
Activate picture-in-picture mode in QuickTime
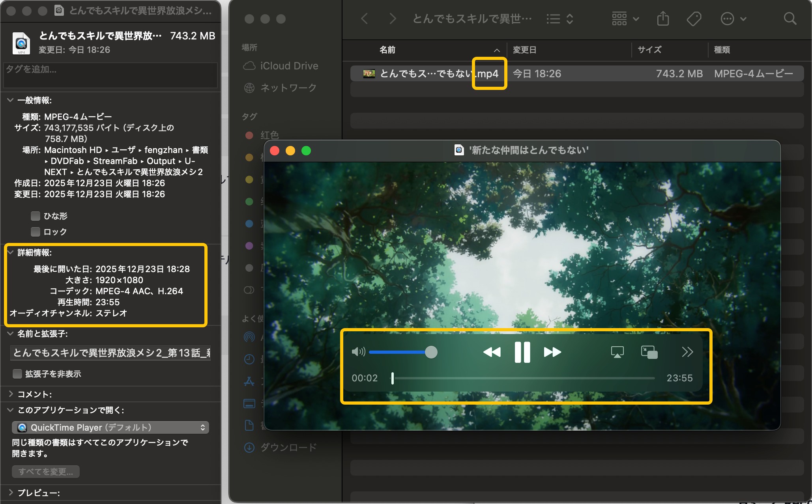click(x=649, y=352)
